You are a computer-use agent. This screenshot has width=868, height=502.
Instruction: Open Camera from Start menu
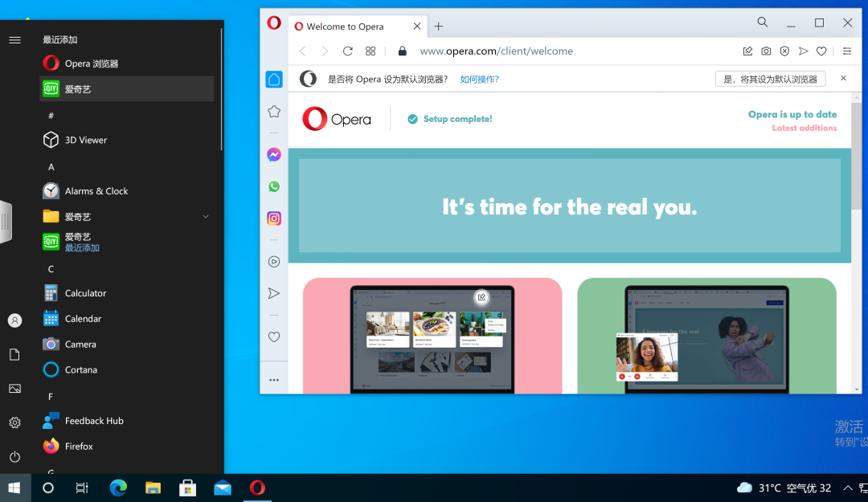pos(127,344)
